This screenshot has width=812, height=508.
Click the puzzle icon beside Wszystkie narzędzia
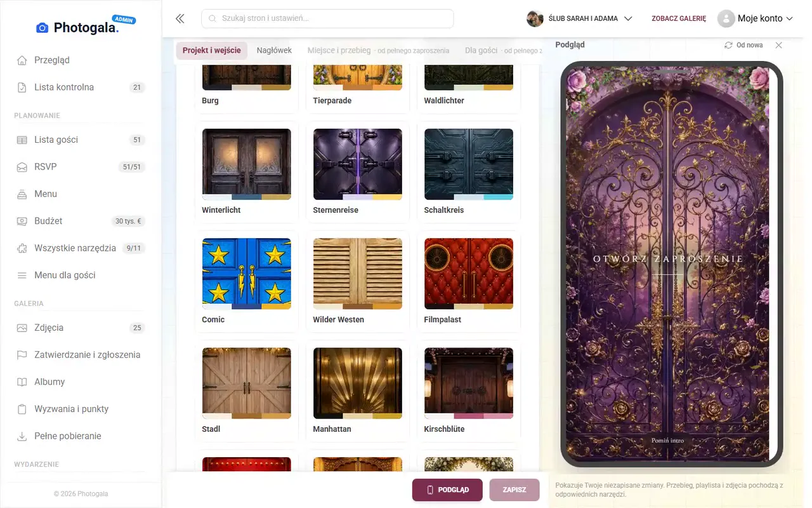coord(22,248)
